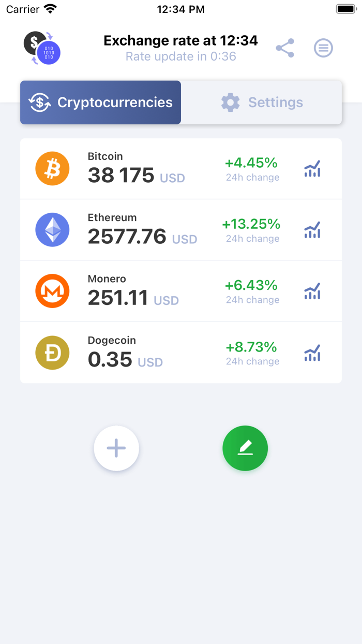Click the Ethereum 24h change percentage
The width and height of the screenshot is (362, 644).
252,224
